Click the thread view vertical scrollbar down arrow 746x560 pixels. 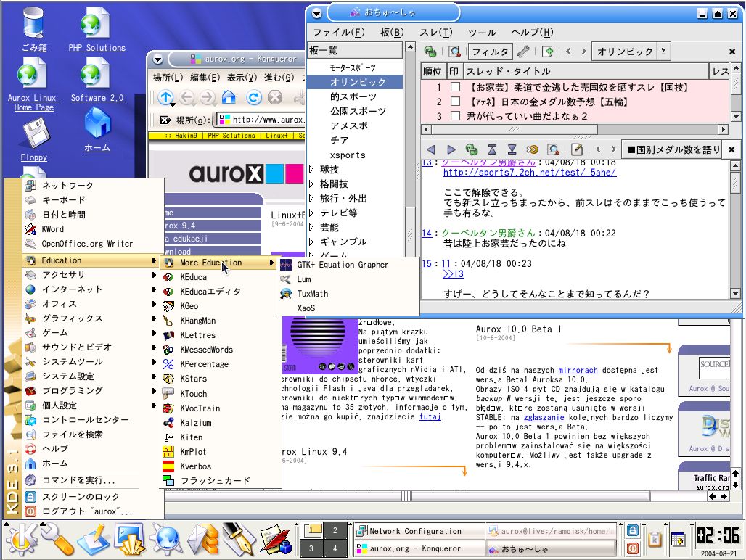click(735, 294)
